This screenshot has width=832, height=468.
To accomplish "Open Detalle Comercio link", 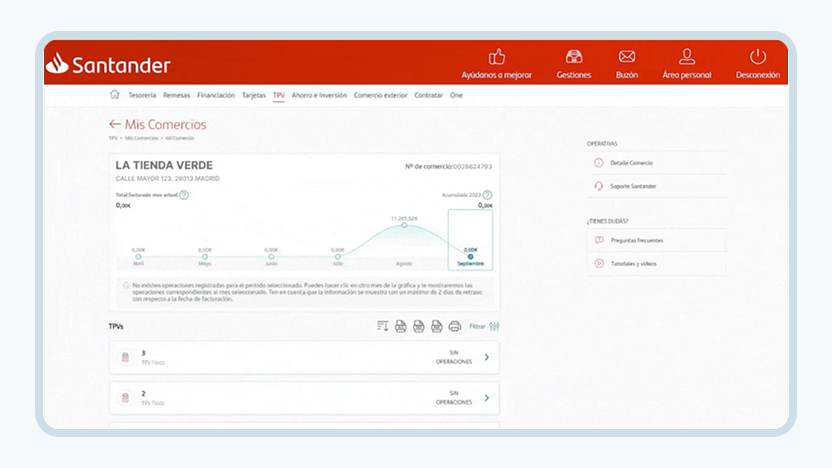I will point(631,163).
